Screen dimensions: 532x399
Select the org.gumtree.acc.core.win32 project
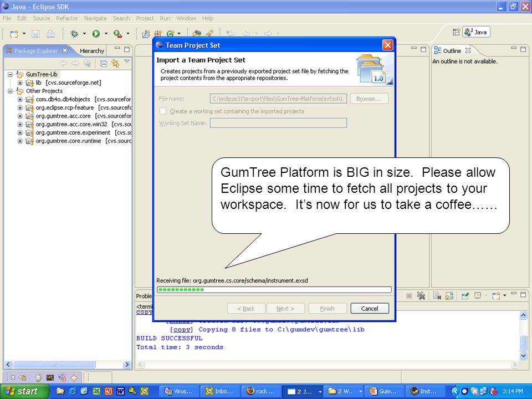71,124
